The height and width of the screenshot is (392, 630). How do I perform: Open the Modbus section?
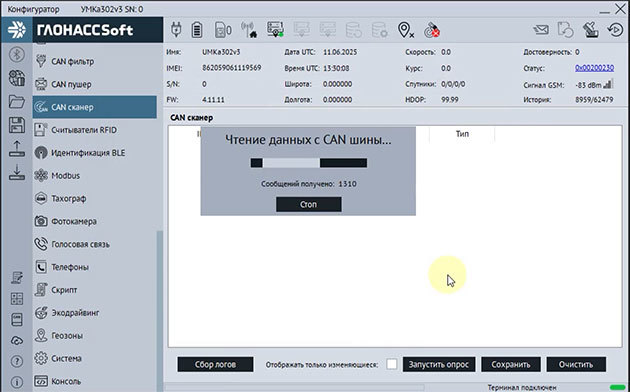coord(94,176)
